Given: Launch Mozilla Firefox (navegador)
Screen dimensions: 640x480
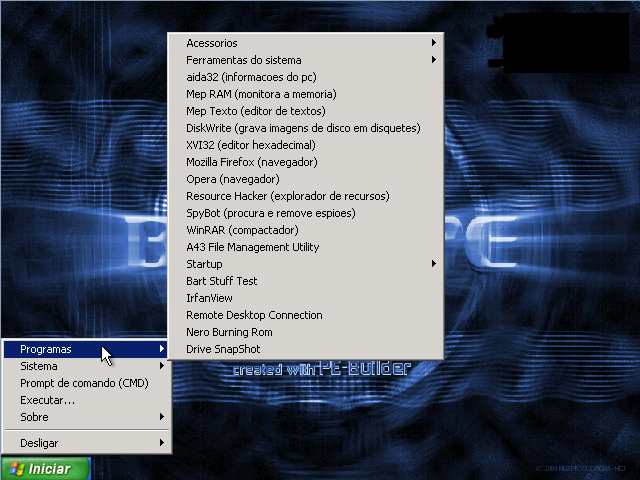Looking at the screenshot, I should [x=305, y=162].
